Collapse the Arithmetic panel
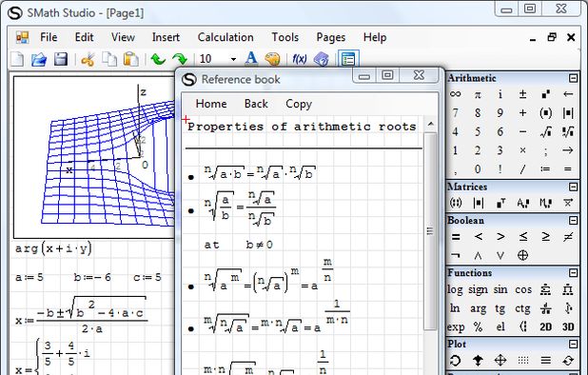Viewport: 588px width, 375px height. coord(573,78)
